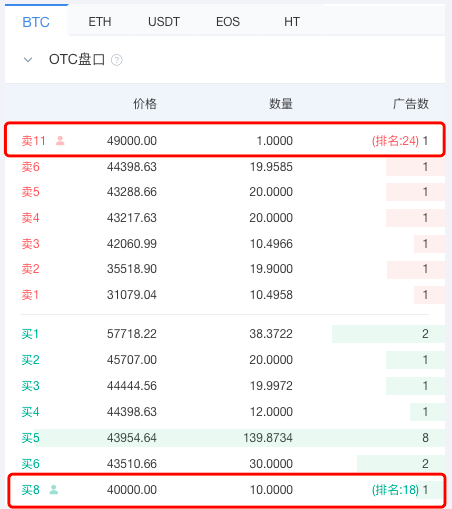Select the 卖1 row priced 31079.04
The image size is (452, 509).
click(x=225, y=295)
